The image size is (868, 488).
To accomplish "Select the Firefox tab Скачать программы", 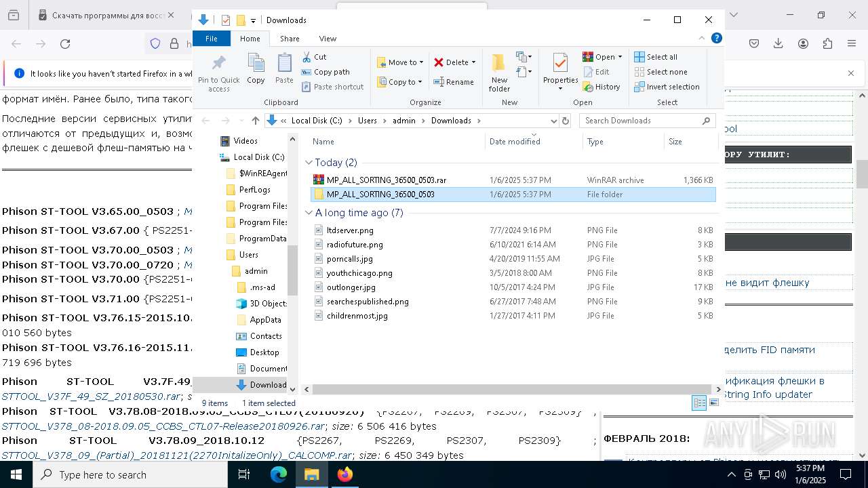I will click(x=105, y=15).
